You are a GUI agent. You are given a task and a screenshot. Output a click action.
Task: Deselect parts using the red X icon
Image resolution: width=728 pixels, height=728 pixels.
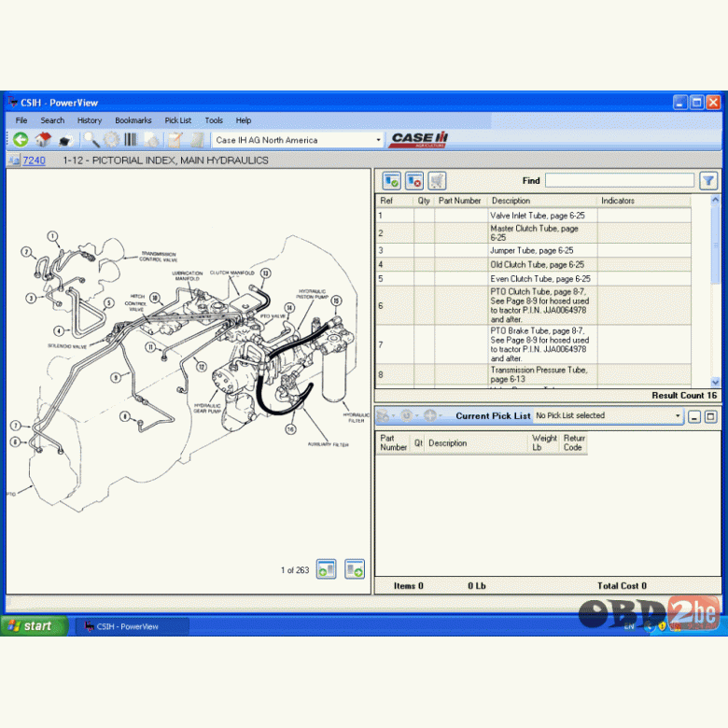pyautogui.click(x=414, y=181)
